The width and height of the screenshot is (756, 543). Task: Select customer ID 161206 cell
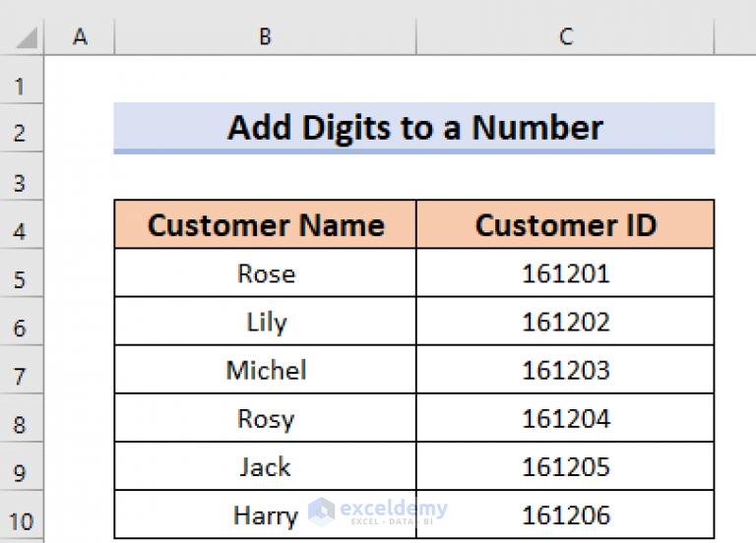click(565, 514)
